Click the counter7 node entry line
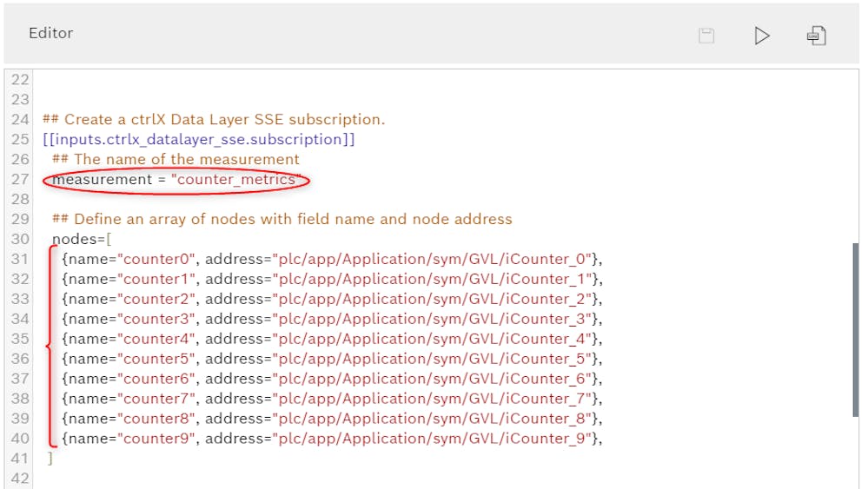This screenshot has width=868, height=489. tap(332, 399)
